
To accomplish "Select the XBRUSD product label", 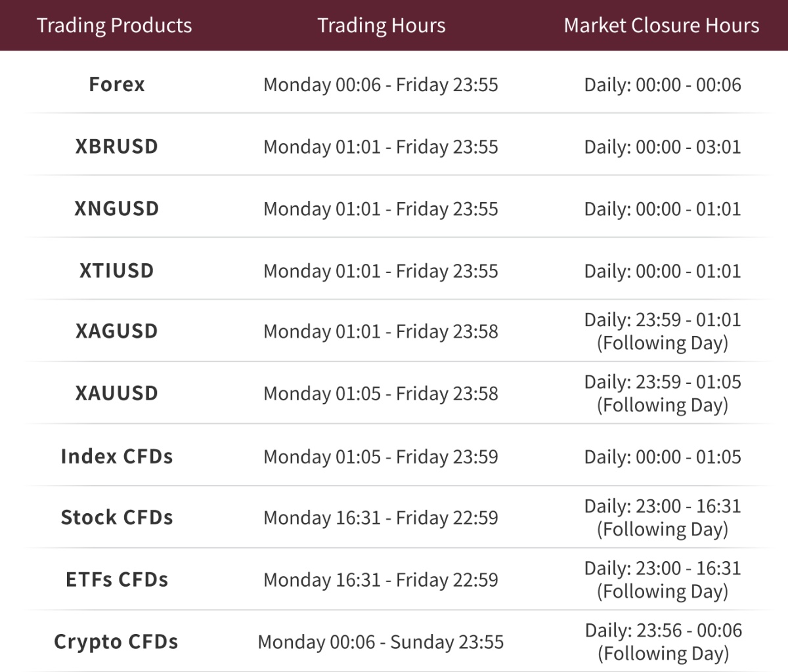I will pyautogui.click(x=117, y=146).
